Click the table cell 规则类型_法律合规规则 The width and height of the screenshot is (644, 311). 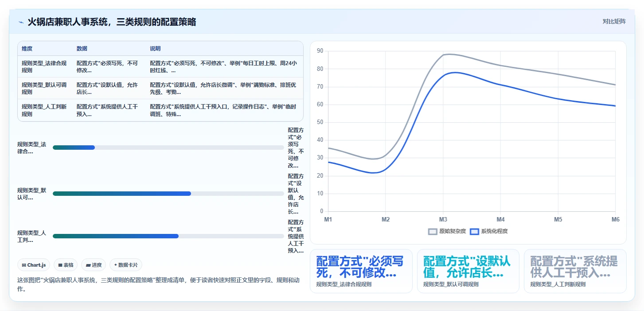[x=44, y=67]
